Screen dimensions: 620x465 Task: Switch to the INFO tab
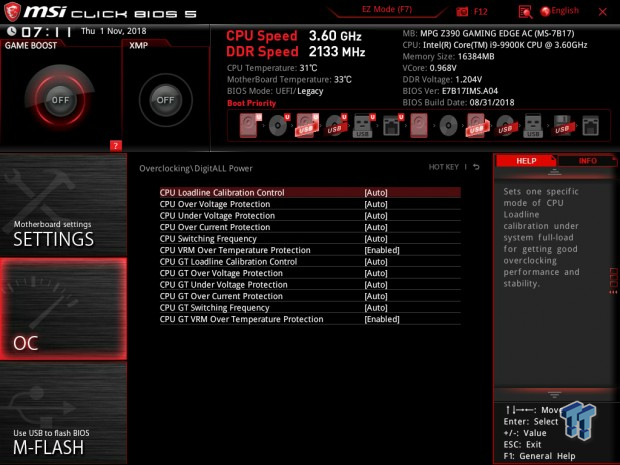click(587, 161)
